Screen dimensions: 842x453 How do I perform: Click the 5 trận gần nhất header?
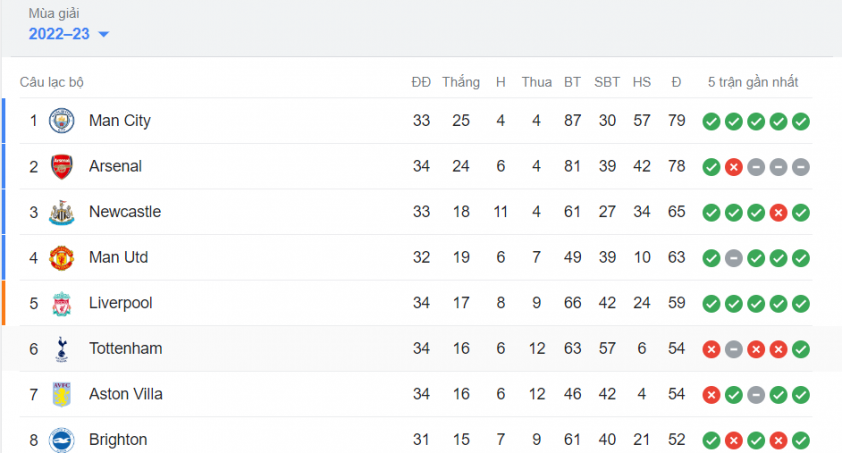753,82
